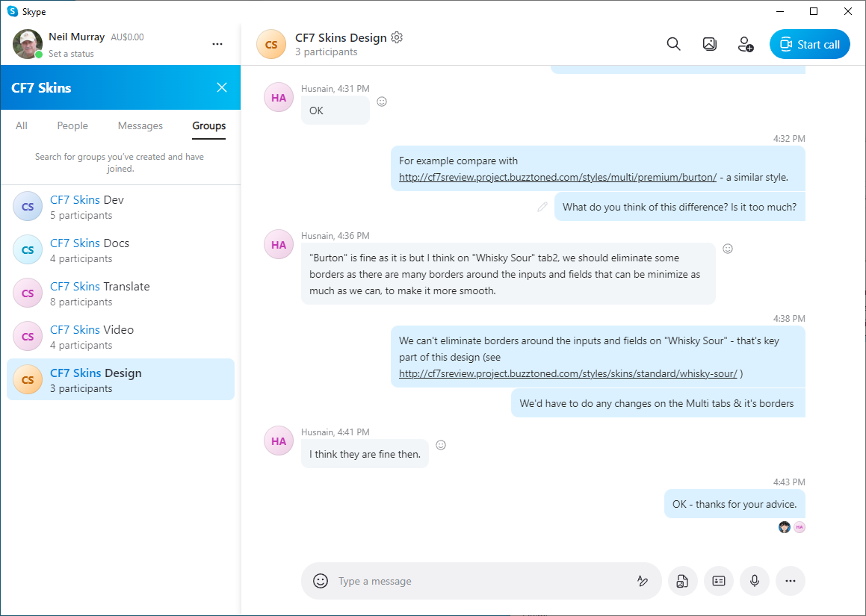Image resolution: width=866 pixels, height=616 pixels.
Task: Open the Burton style review link
Action: click(557, 178)
